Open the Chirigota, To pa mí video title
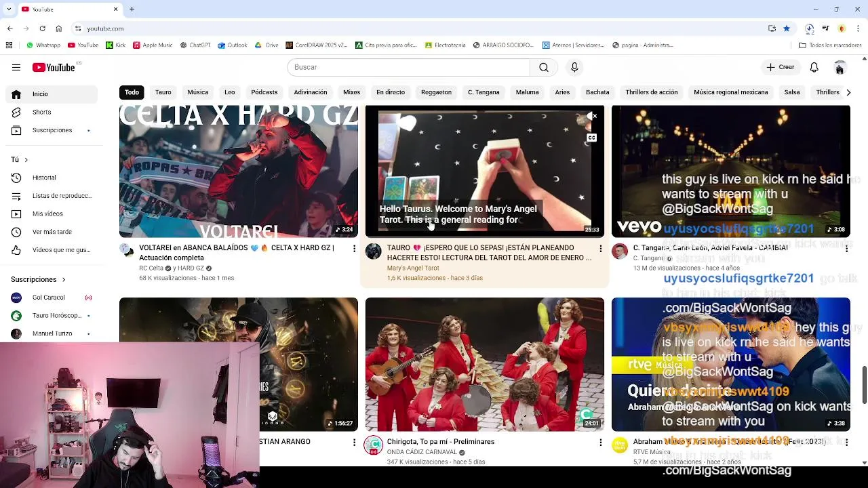The height and width of the screenshot is (488, 868). [x=441, y=442]
